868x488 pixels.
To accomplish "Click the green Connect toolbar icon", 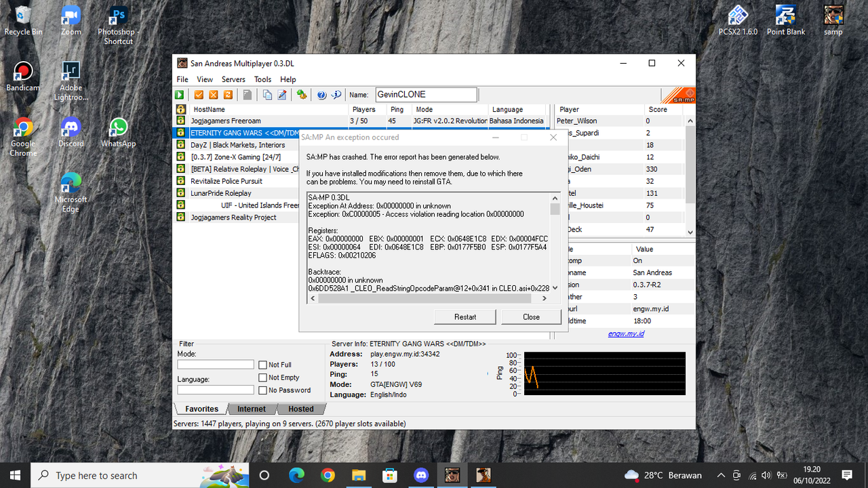I will click(180, 95).
